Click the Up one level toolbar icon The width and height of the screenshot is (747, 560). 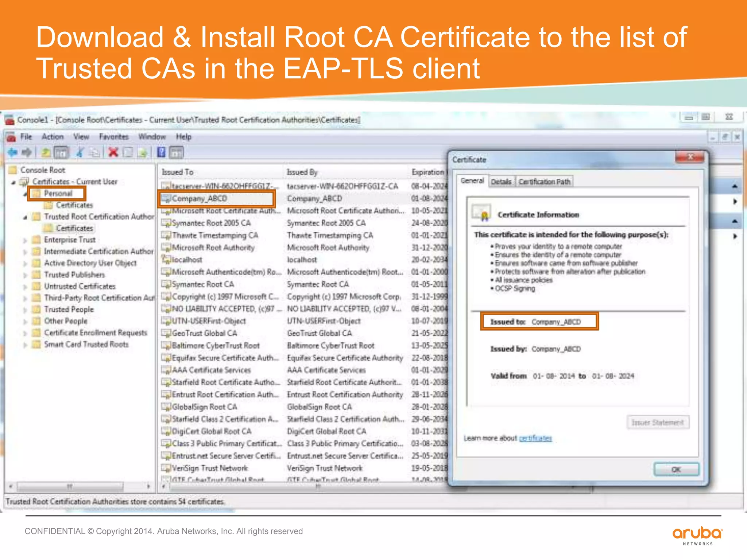pyautogui.click(x=46, y=152)
